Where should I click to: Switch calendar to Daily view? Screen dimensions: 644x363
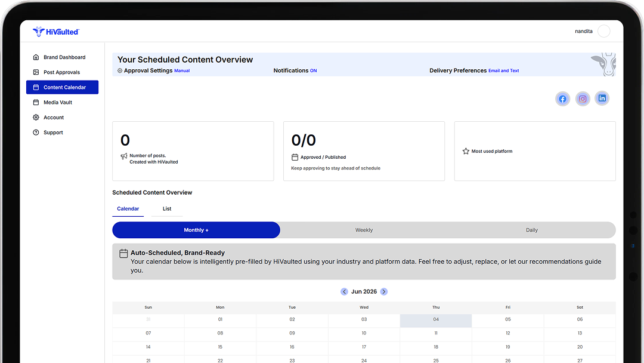pyautogui.click(x=531, y=230)
